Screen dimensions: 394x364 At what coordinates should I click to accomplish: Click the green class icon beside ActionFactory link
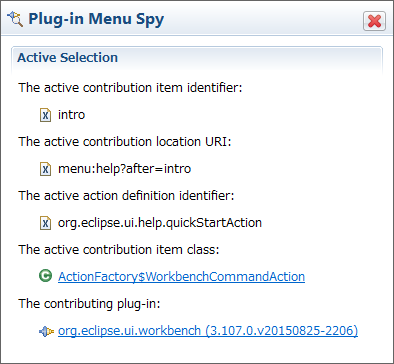45,276
